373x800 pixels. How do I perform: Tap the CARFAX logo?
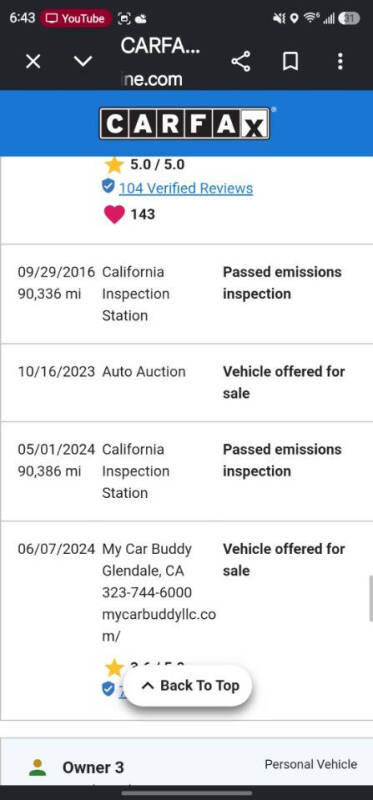(185, 123)
